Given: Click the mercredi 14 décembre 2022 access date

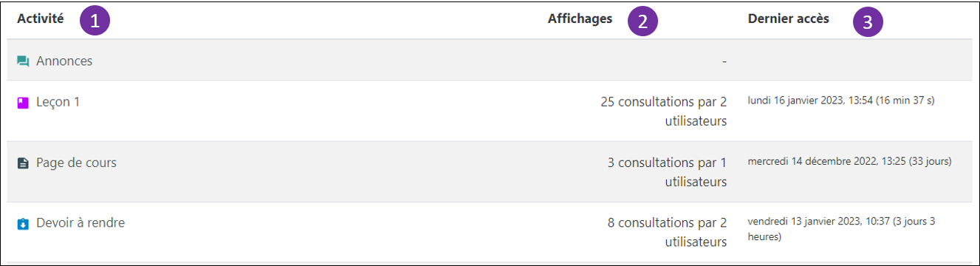Looking at the screenshot, I should [x=849, y=161].
